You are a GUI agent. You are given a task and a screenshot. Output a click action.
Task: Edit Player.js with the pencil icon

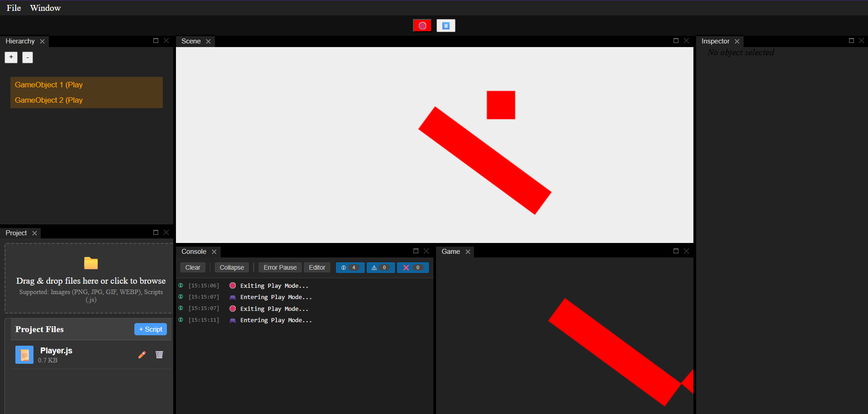pos(142,355)
